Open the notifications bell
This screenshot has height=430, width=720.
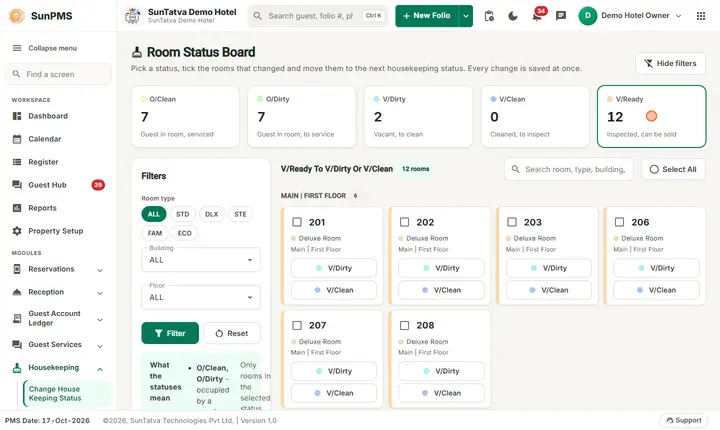pos(537,16)
